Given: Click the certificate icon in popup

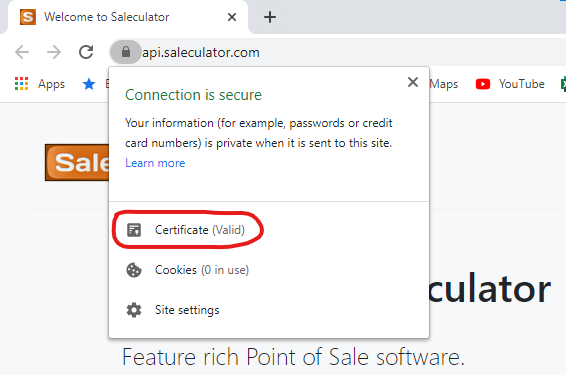Looking at the screenshot, I should 134,230.
